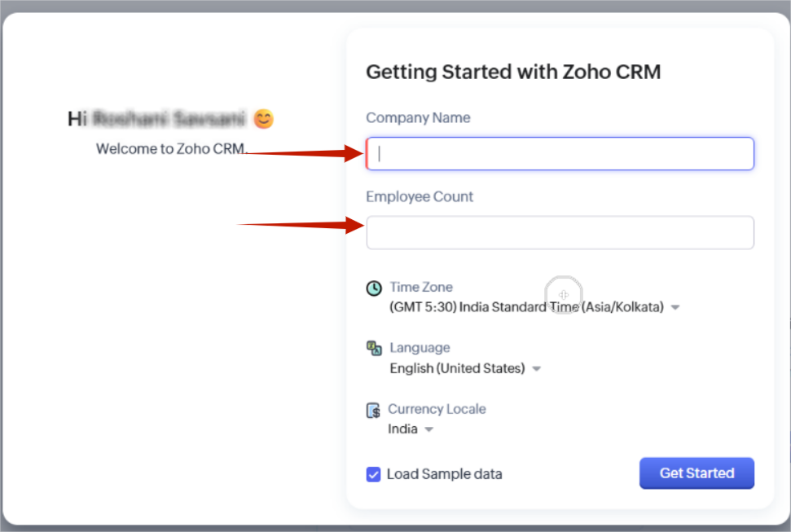The height and width of the screenshot is (532, 791).
Task: Click the translate icon beside Language
Action: (374, 349)
